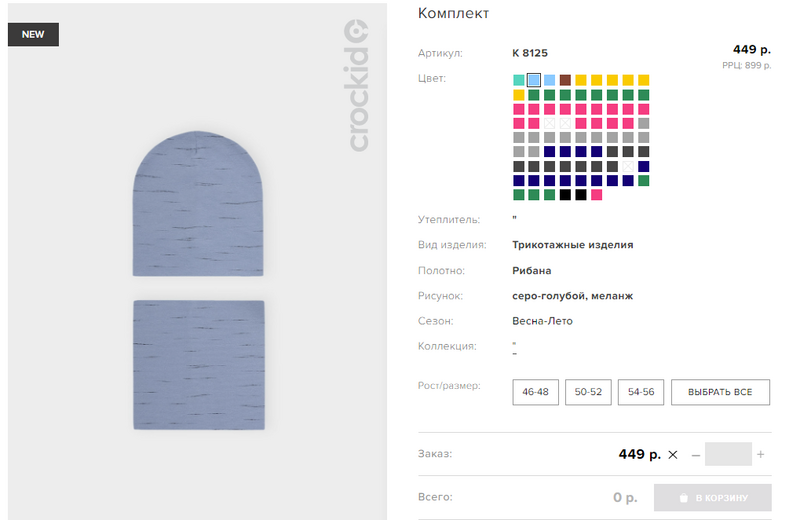800x520 pixels.
Task: Choose size 54-56
Action: click(641, 392)
